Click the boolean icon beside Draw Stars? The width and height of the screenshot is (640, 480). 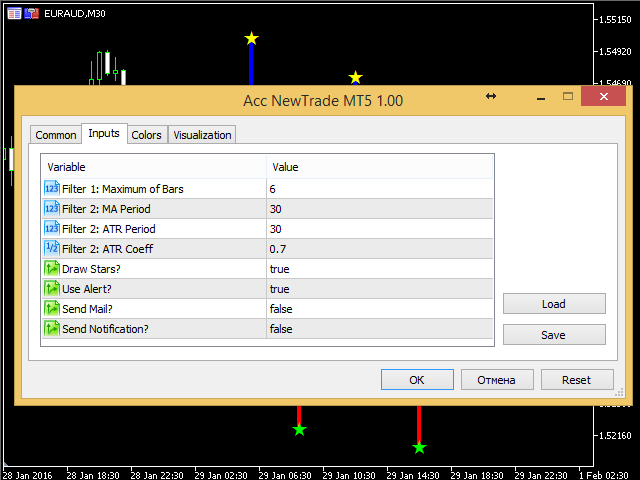point(52,269)
